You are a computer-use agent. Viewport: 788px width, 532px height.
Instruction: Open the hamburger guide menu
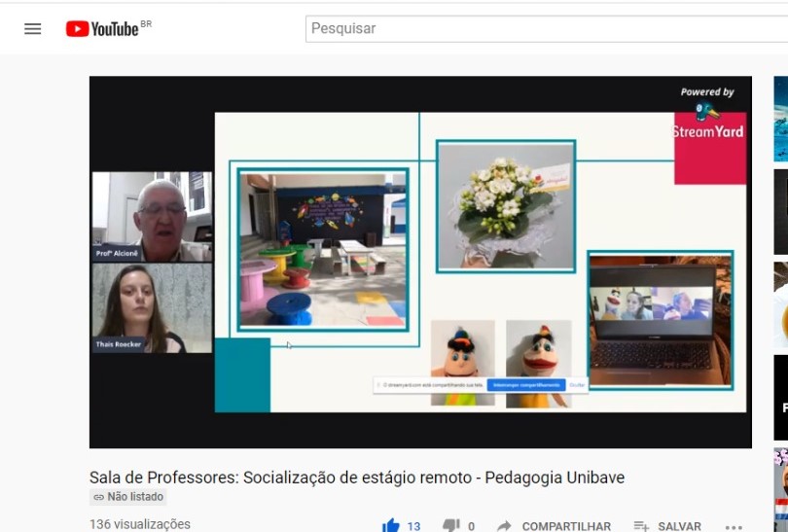(33, 29)
